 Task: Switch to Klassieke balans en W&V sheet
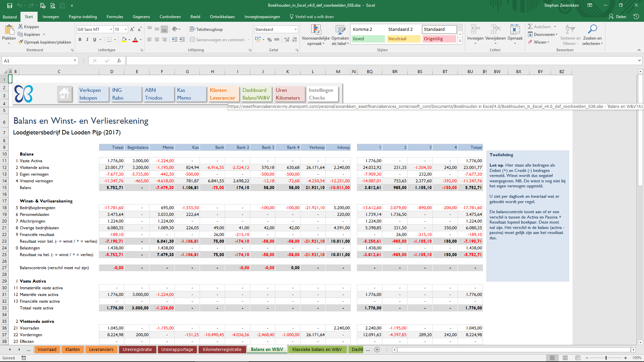317,349
